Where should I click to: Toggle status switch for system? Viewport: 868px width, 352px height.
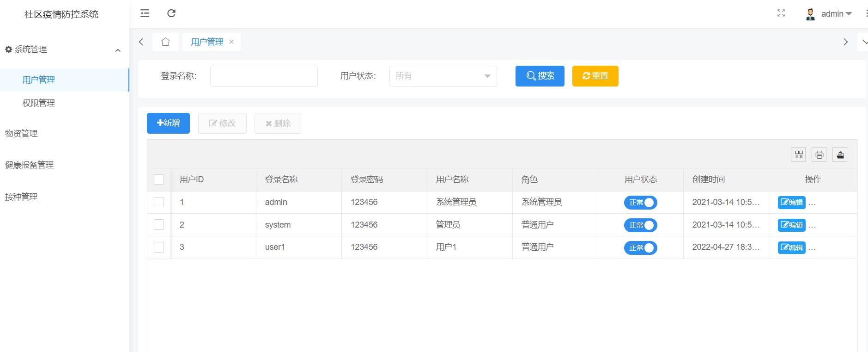coord(641,225)
